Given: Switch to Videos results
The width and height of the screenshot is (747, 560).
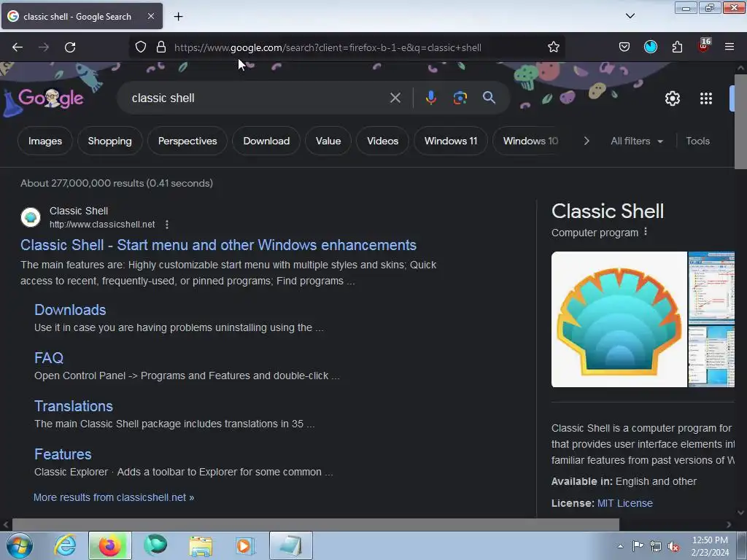Looking at the screenshot, I should coord(382,141).
